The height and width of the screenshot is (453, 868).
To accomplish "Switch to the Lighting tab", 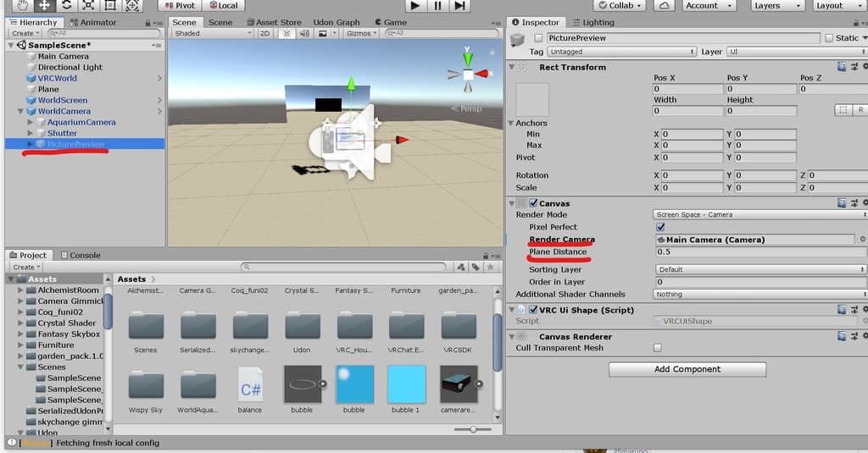I will coord(593,23).
